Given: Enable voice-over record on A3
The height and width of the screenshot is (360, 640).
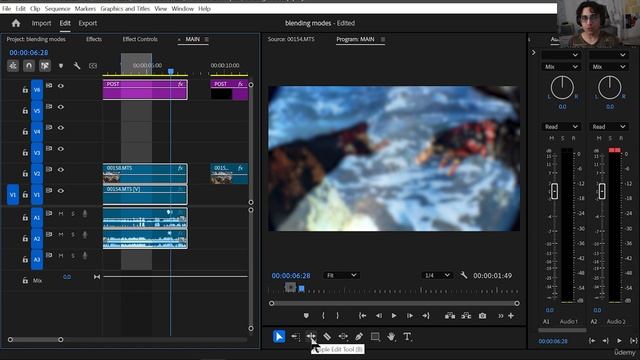Looking at the screenshot, I should click(x=85, y=256).
